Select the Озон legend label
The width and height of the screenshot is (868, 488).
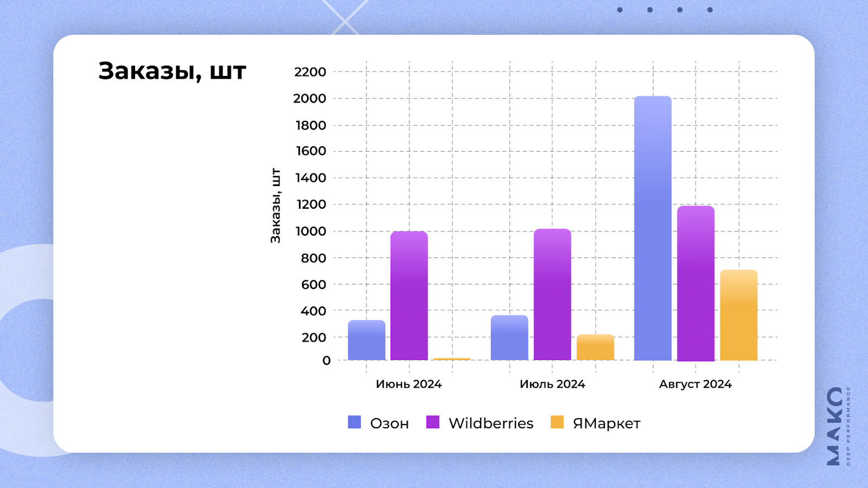(x=390, y=423)
